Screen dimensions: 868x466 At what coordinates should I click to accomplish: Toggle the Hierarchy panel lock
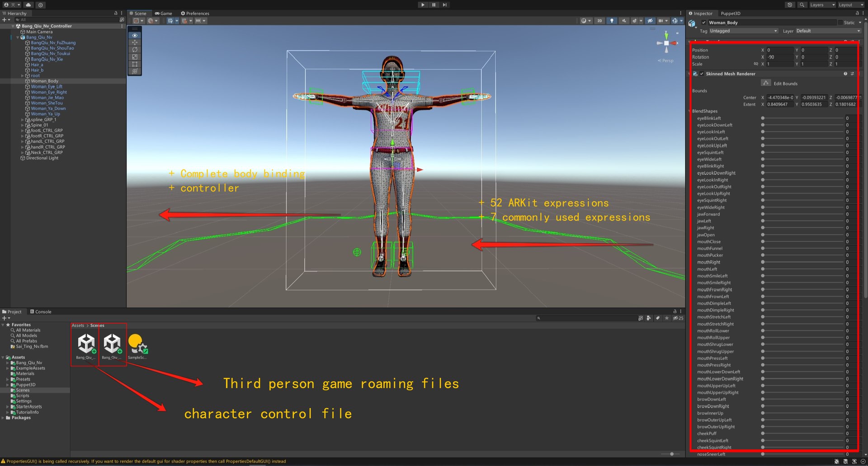point(116,14)
